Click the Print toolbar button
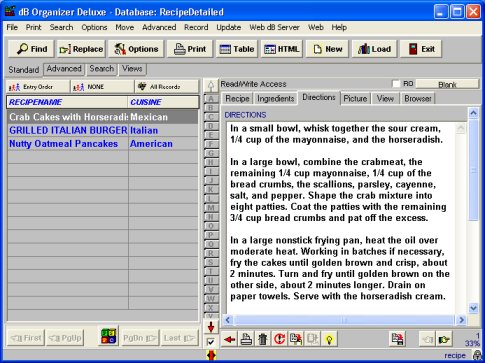The image size is (485, 363). pyautogui.click(x=190, y=49)
